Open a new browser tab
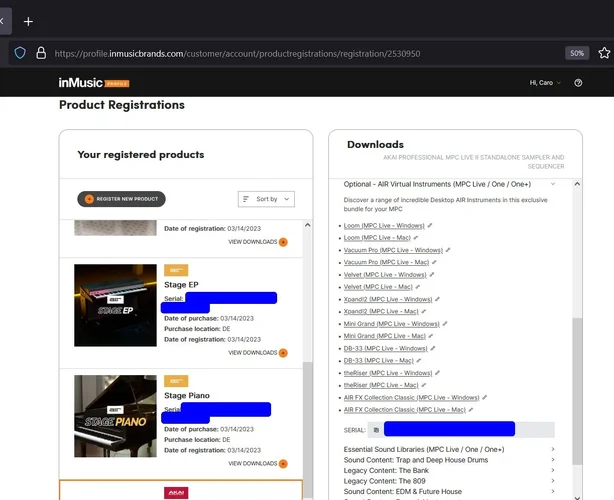614x500 pixels. 28,22
